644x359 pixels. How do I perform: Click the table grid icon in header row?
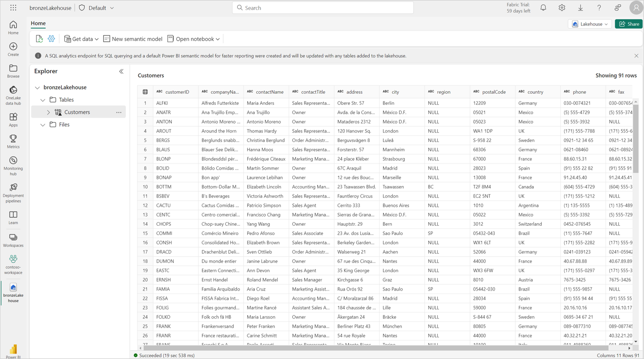pyautogui.click(x=145, y=92)
